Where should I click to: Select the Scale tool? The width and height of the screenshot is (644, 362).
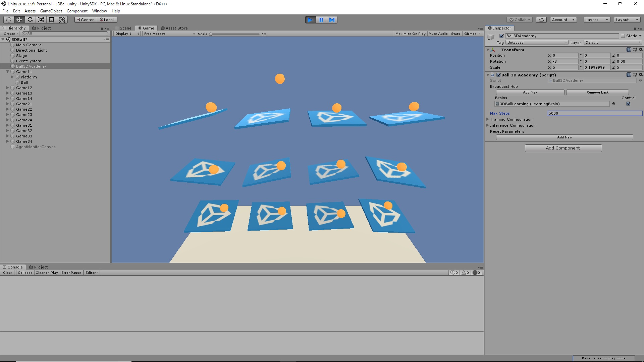tap(41, 20)
